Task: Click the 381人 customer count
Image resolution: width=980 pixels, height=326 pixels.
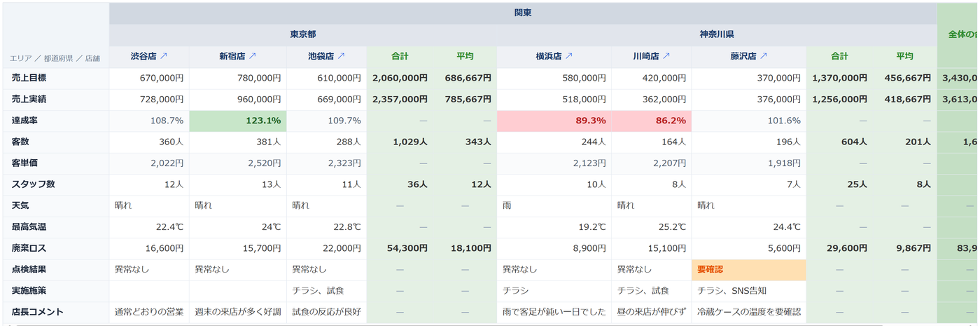Action: [x=237, y=142]
